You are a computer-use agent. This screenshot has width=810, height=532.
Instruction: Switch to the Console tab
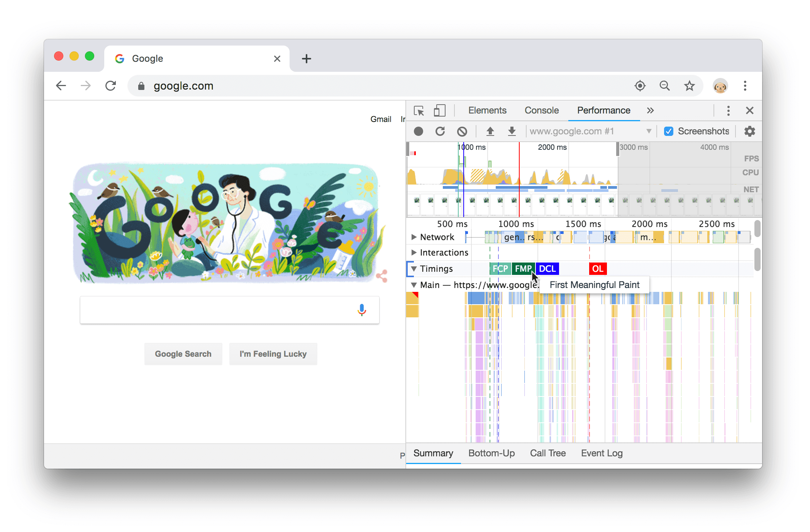(x=541, y=110)
